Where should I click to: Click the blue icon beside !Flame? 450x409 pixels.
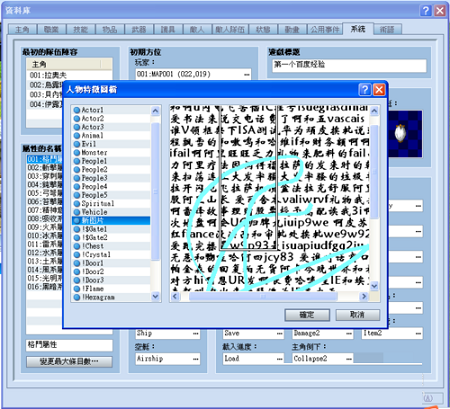(77, 288)
